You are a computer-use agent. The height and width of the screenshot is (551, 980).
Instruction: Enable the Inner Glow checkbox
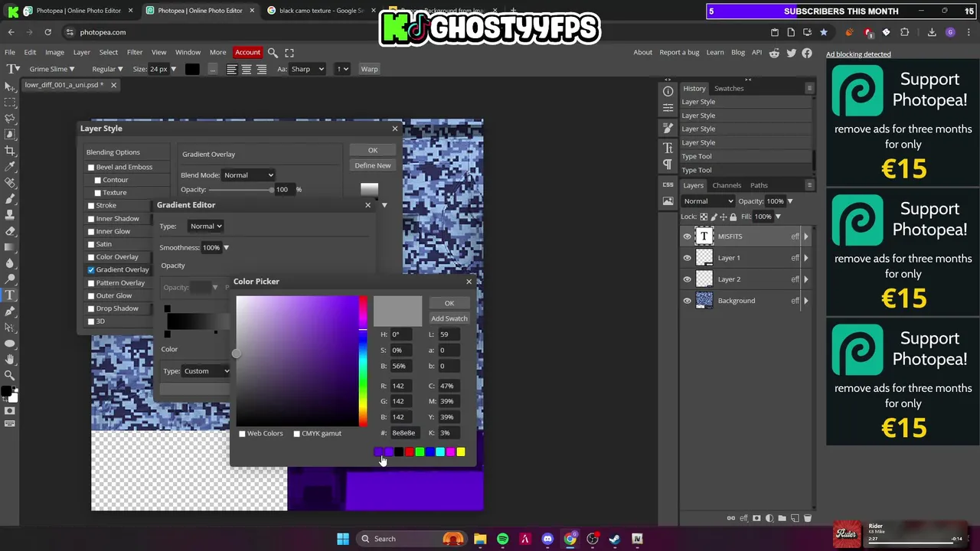point(91,231)
